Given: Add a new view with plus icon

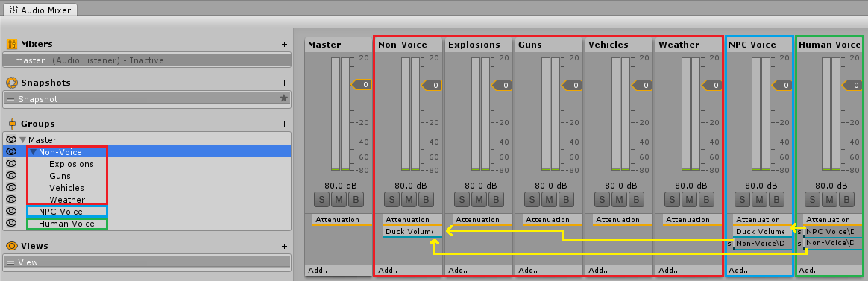Looking at the screenshot, I should pyautogui.click(x=284, y=246).
